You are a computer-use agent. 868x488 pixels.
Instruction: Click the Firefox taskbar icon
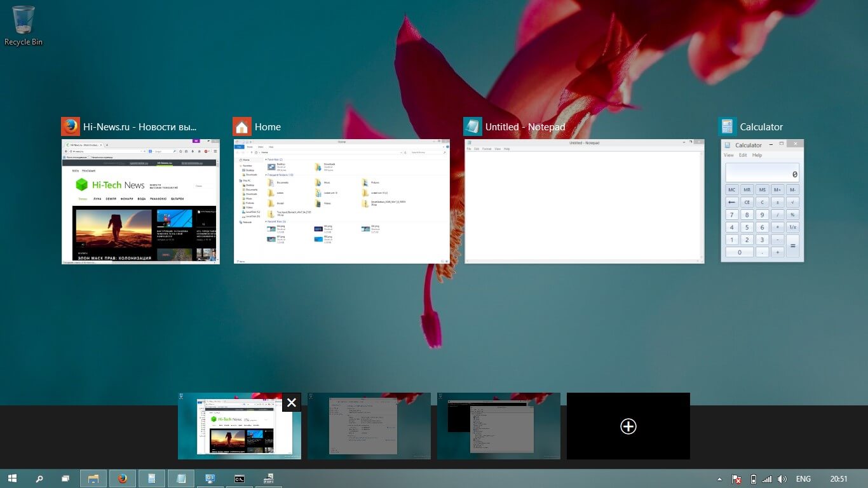coord(123,478)
